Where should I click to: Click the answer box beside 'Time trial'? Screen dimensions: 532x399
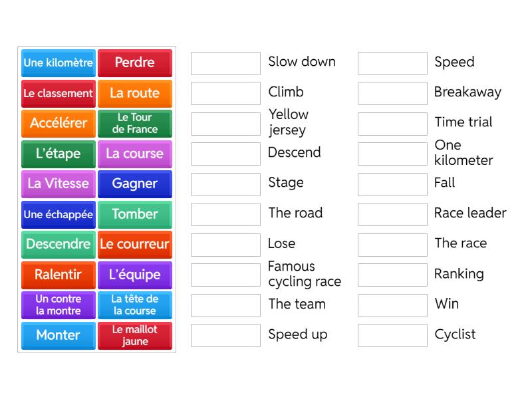(392, 122)
